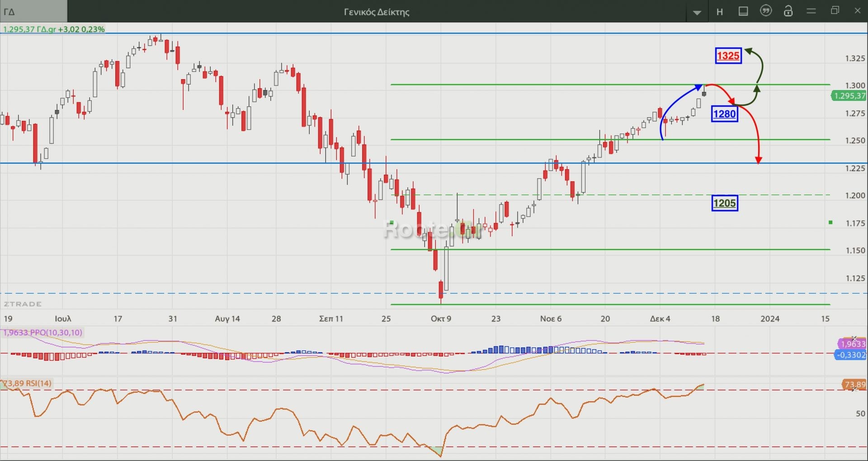Toggle the bottom panel layout icon
The image size is (868, 461).
[x=743, y=11]
